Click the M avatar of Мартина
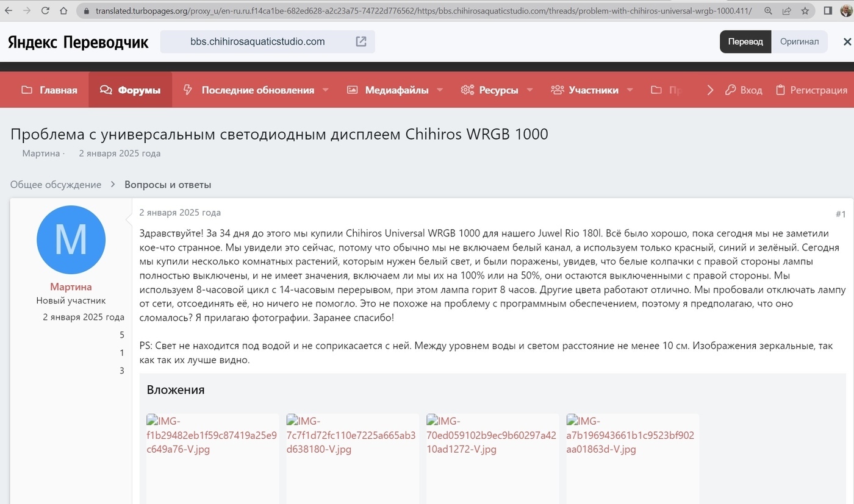 pyautogui.click(x=71, y=240)
